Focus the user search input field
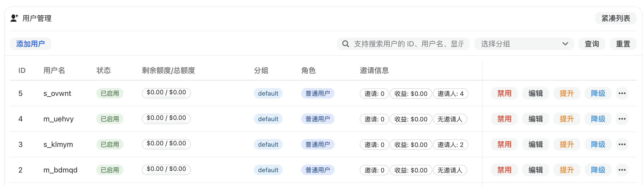The image size is (644, 186). 408,44
